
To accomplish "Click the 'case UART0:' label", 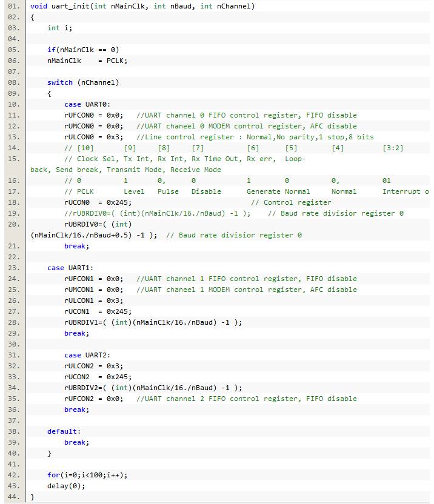I will [x=87, y=104].
